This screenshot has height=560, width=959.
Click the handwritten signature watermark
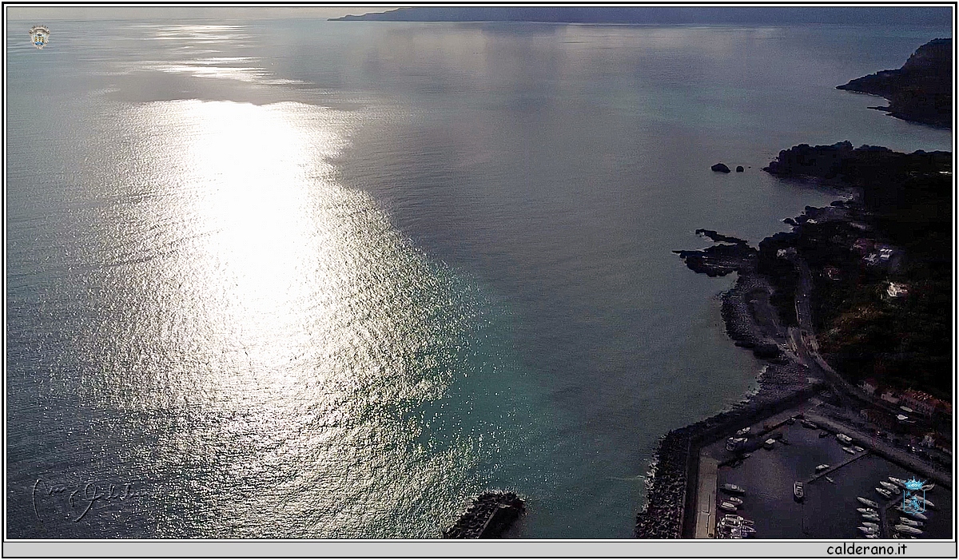coord(80,497)
